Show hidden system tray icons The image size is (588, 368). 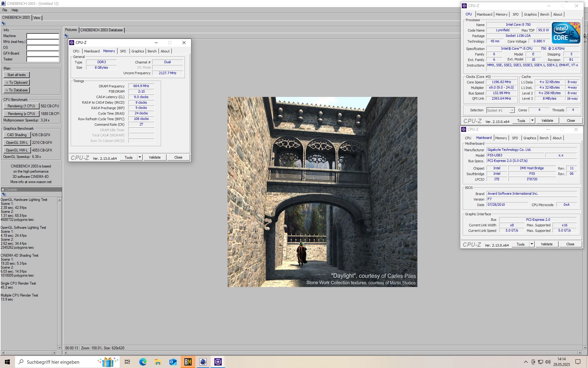click(x=526, y=362)
